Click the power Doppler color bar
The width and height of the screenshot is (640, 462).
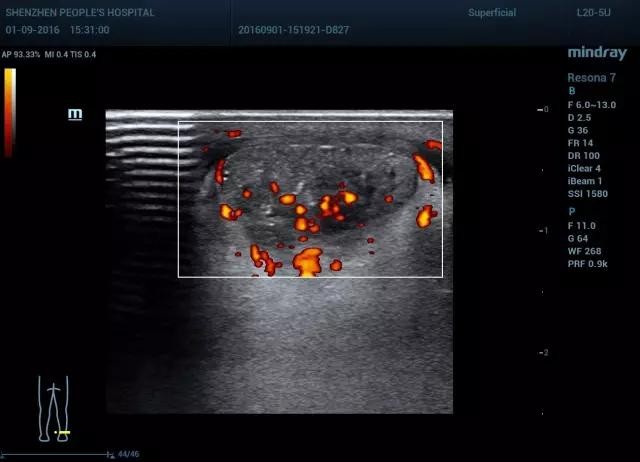click(x=9, y=112)
